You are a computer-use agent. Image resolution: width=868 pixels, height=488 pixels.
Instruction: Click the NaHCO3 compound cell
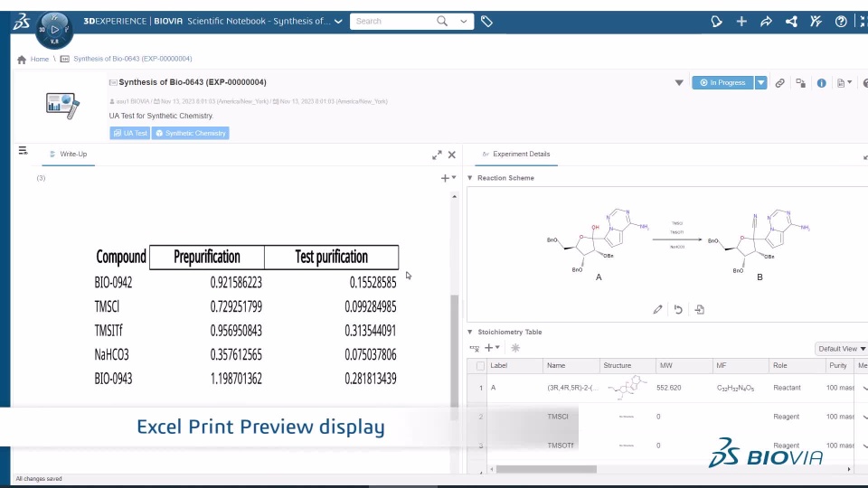coord(111,354)
